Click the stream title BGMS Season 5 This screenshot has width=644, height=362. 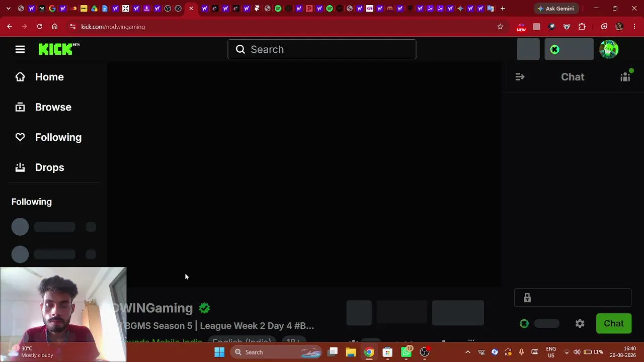tap(219, 326)
